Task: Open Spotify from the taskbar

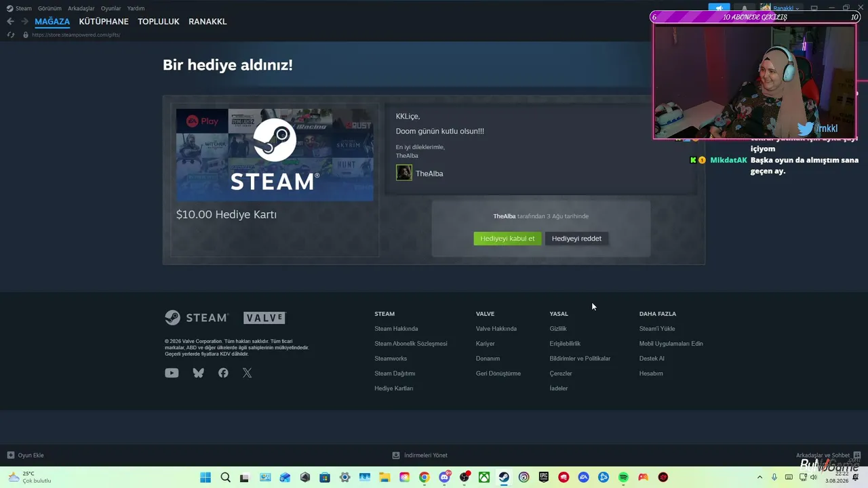Action: pos(623,477)
